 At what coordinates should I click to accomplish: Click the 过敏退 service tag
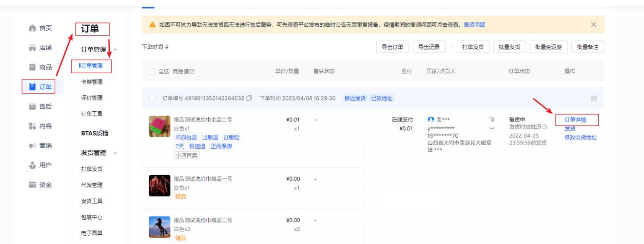[x=210, y=137]
